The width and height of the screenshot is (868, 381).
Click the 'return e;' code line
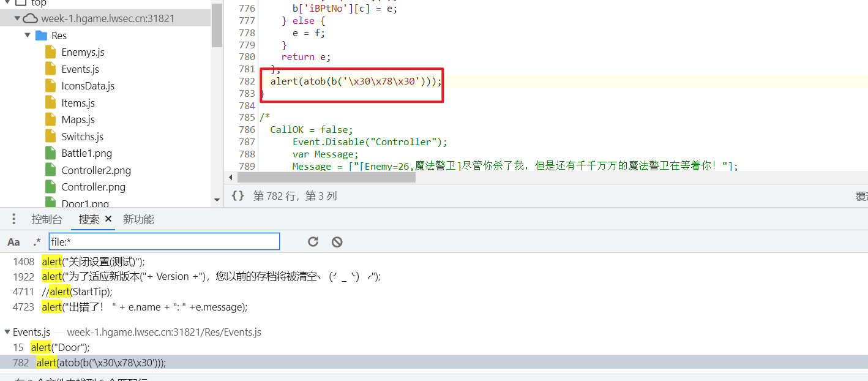pos(306,57)
